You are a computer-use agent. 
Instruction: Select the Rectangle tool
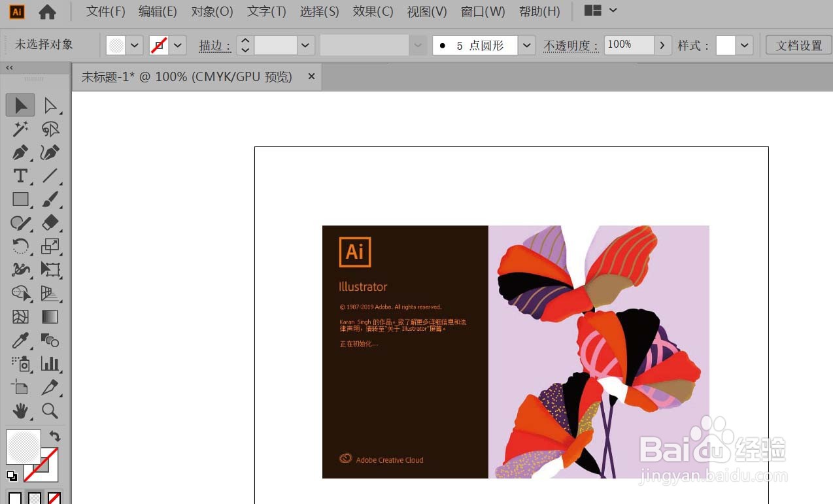(x=21, y=199)
